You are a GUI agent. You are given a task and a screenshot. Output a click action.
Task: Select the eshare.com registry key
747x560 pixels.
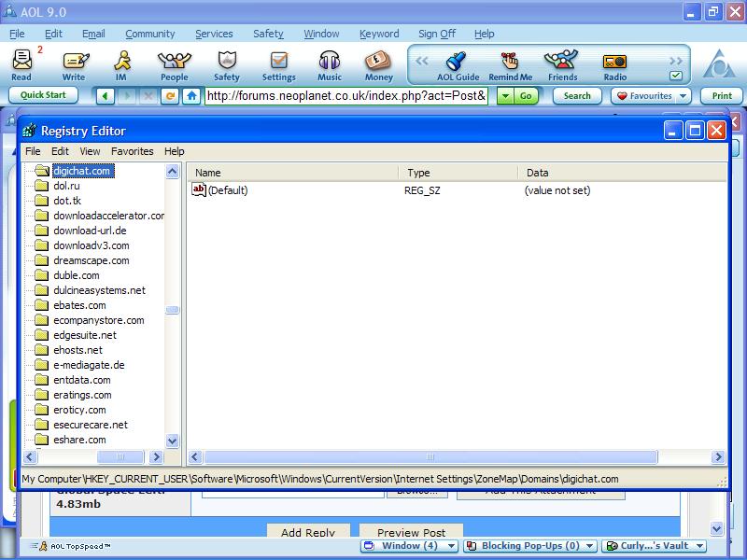coord(79,440)
